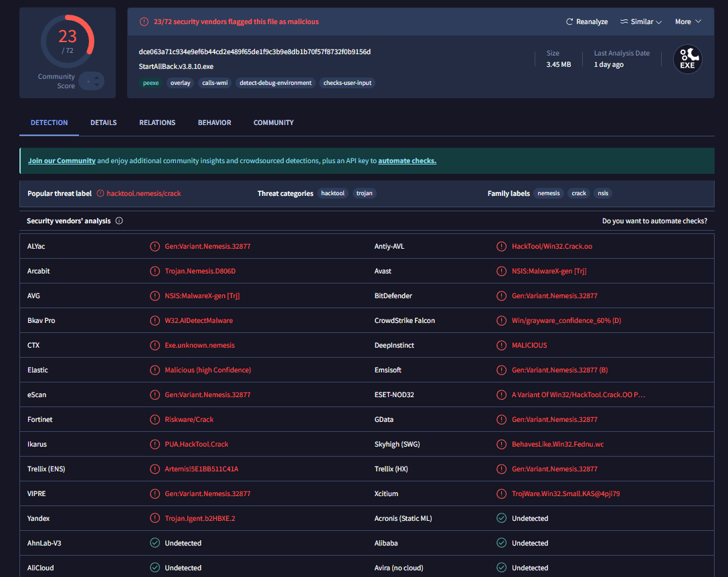Click the alert icon in the Bkav Pro row

pyautogui.click(x=155, y=320)
